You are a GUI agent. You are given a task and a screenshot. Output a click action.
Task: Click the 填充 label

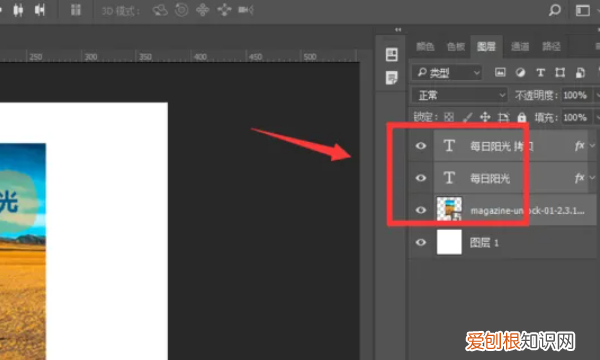click(x=547, y=117)
